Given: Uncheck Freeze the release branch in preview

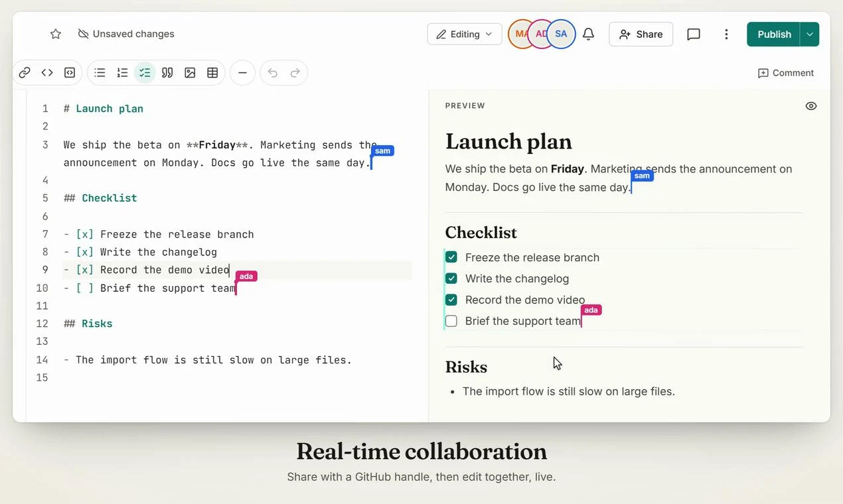Looking at the screenshot, I should 451,257.
